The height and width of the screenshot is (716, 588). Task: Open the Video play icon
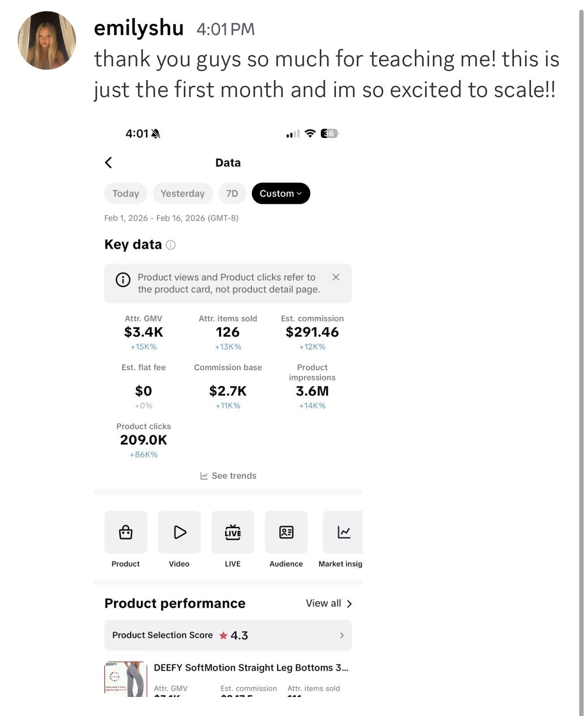(179, 532)
